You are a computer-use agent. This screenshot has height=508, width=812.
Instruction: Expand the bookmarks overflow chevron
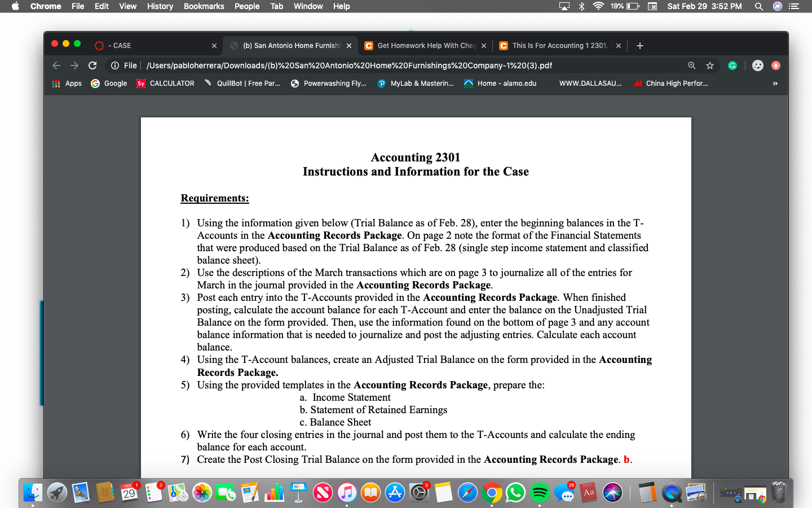tap(775, 83)
